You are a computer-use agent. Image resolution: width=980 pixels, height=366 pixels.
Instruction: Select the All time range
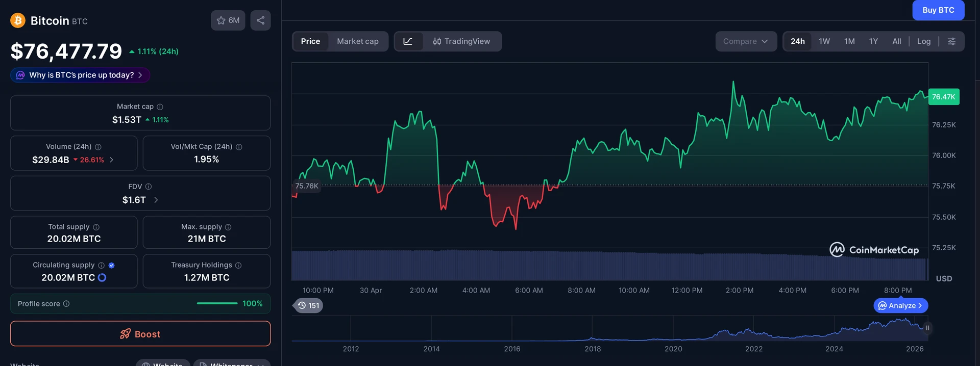897,41
